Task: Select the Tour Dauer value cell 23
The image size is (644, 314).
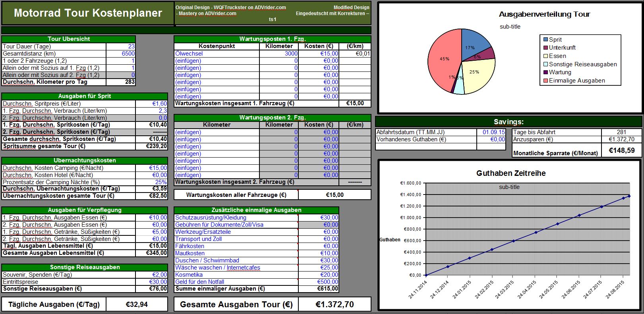Action: [121, 46]
